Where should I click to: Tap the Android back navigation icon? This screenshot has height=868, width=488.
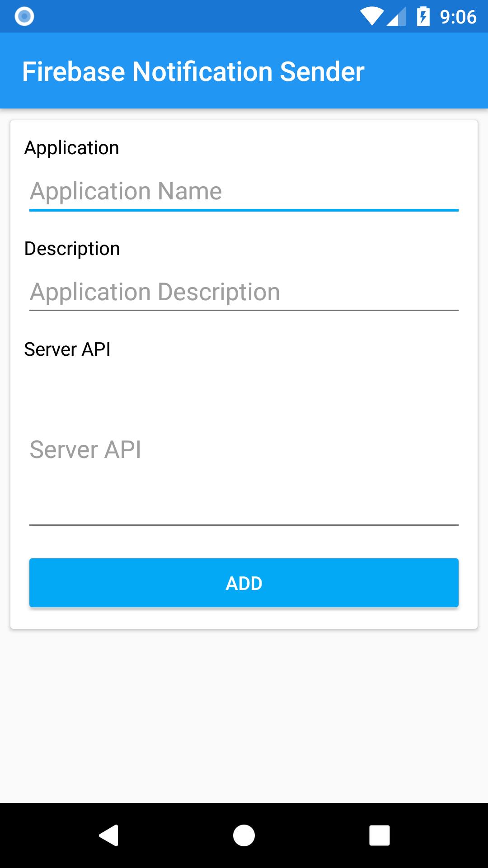coord(108,835)
